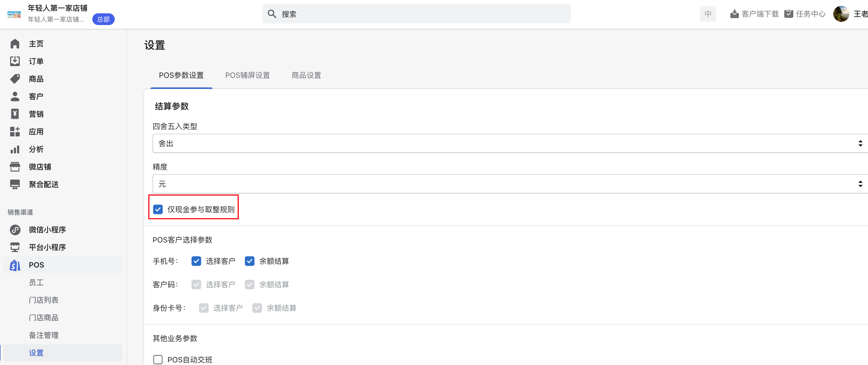Enable POS自动交班 checkbox
The height and width of the screenshot is (365, 868).
point(158,360)
